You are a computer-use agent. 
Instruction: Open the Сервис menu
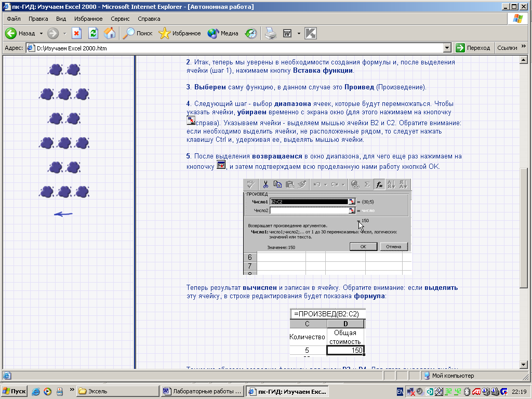(120, 19)
